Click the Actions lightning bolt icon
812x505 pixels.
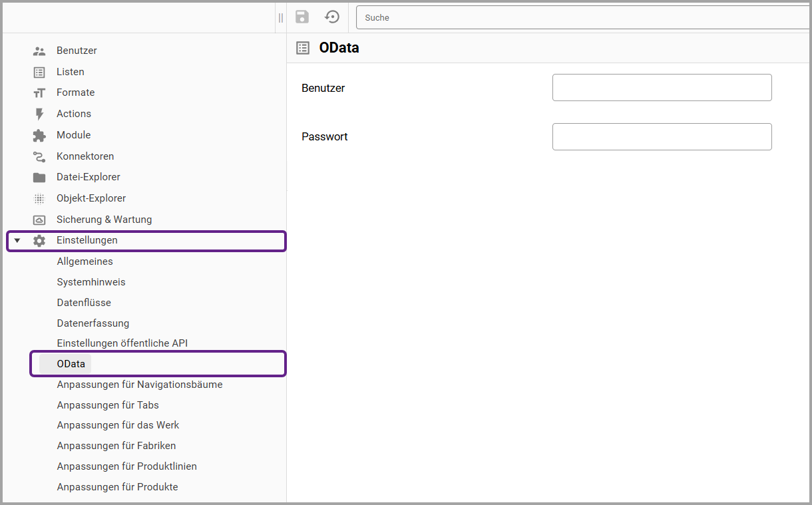tap(39, 114)
